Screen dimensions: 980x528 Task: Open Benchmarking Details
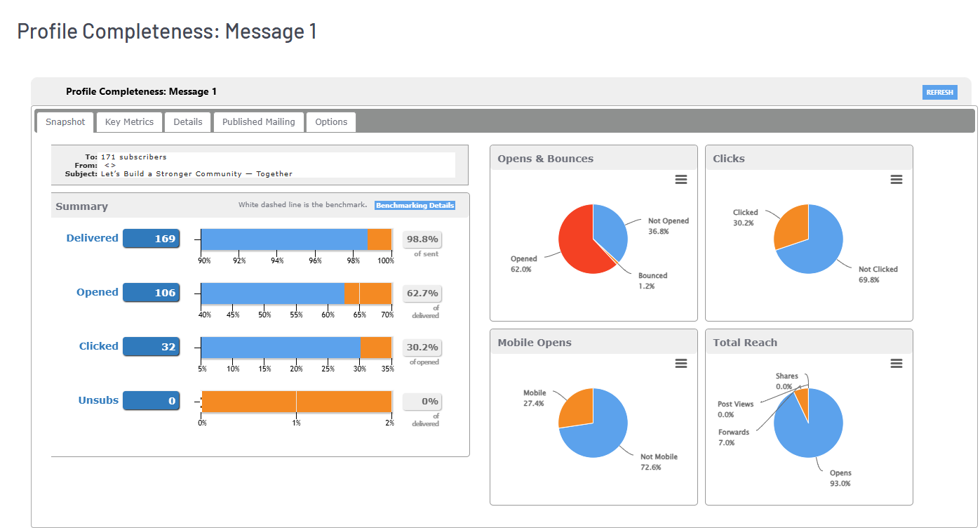pyautogui.click(x=415, y=205)
